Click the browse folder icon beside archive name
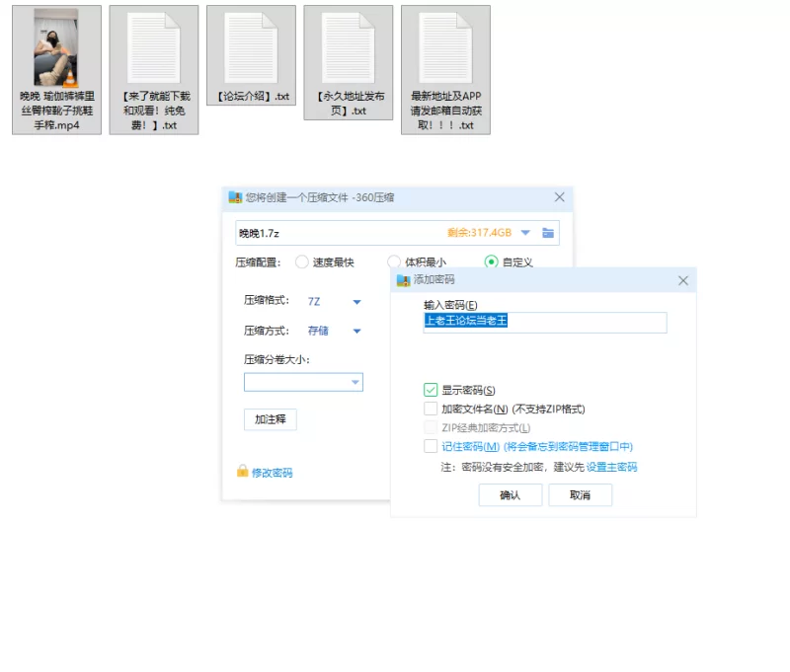 click(549, 233)
